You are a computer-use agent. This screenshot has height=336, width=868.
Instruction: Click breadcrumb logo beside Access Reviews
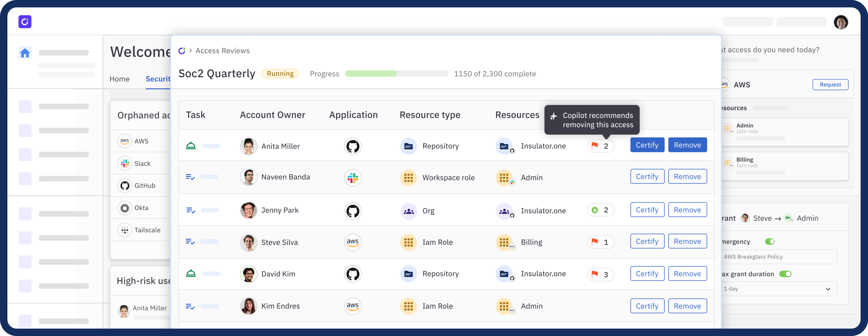[182, 51]
